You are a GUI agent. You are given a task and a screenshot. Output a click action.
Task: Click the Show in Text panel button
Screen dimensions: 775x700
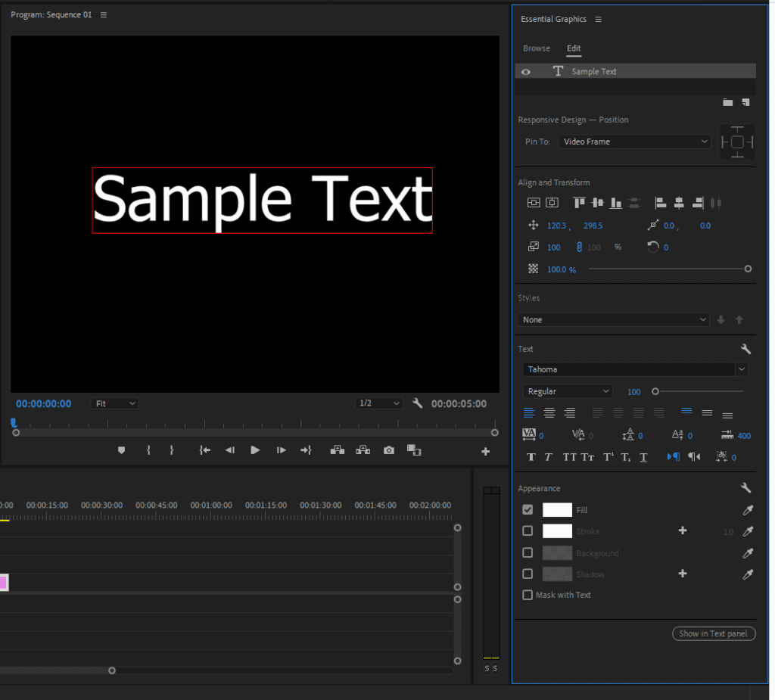point(713,633)
